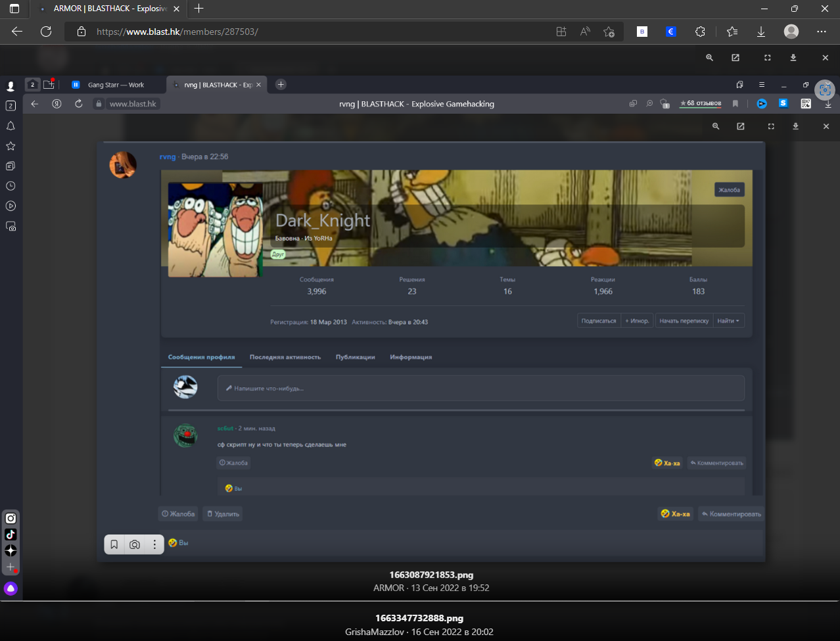Click the bookmark icon in the floating image toolbar
The height and width of the screenshot is (641, 840).
tap(114, 544)
